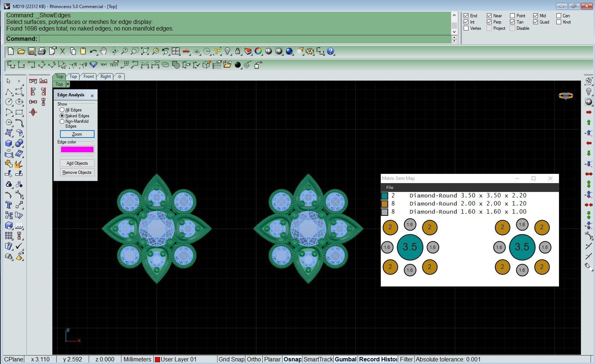Viewport: 595px width, 364px height.
Task: Click the Add Objects button
Action: pos(77,163)
